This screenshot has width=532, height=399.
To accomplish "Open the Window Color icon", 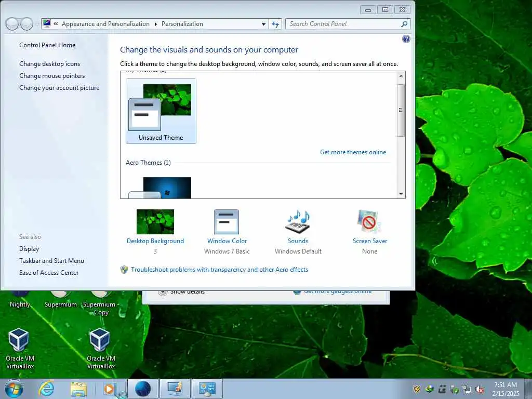I will pos(227,221).
